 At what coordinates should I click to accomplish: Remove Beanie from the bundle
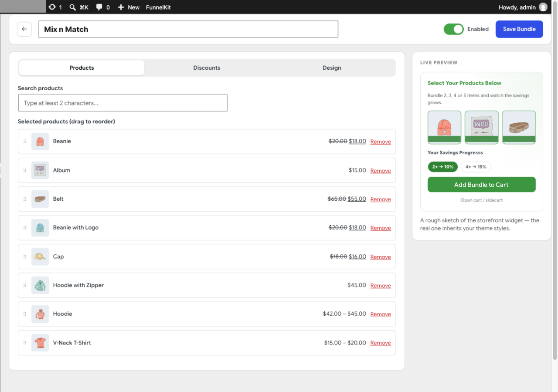click(x=381, y=142)
